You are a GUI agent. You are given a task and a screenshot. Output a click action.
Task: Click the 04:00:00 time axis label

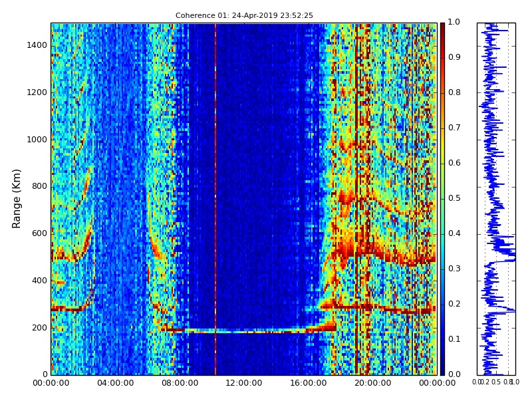[x=115, y=384]
